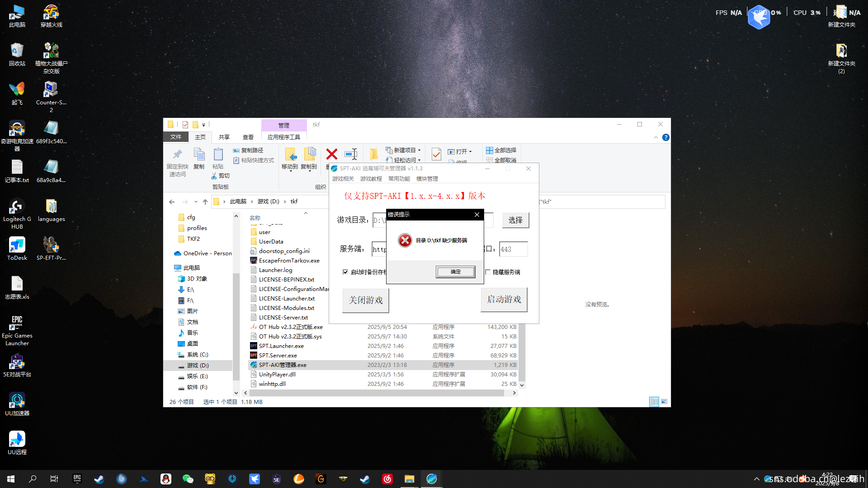The image size is (868, 488).
Task: Click the 复制路径 button
Action: [x=248, y=150]
